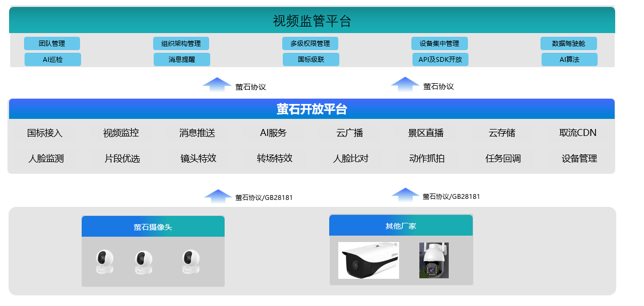Select the 云存储 service item
The image size is (644, 306).
click(502, 133)
